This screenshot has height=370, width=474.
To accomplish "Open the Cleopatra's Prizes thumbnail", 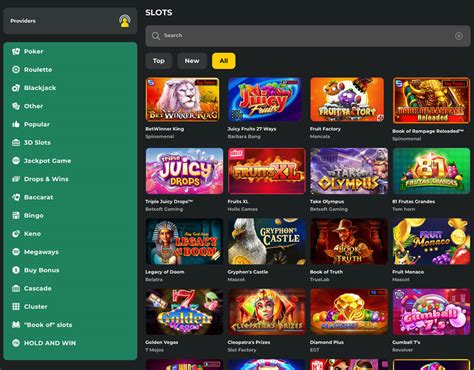I will [x=267, y=312].
